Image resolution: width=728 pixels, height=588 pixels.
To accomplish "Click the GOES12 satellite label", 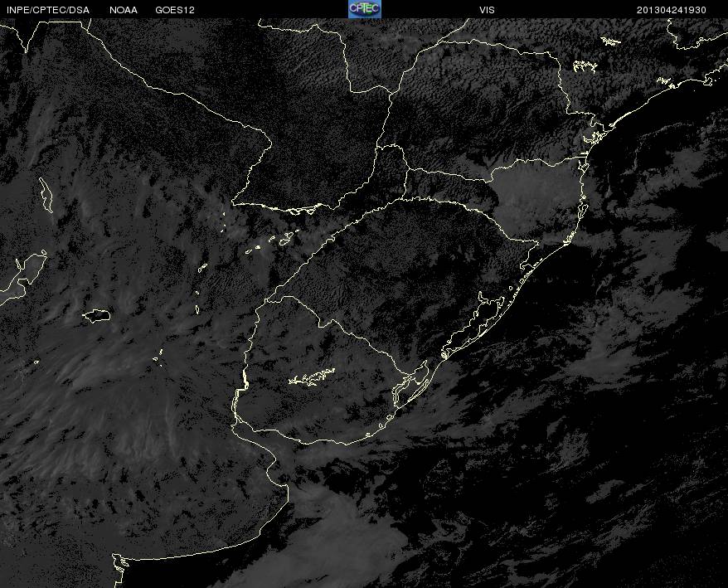I will point(175,10).
